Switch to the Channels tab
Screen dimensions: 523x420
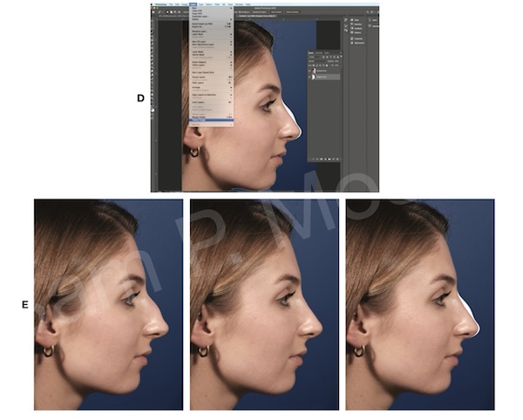tap(321, 52)
